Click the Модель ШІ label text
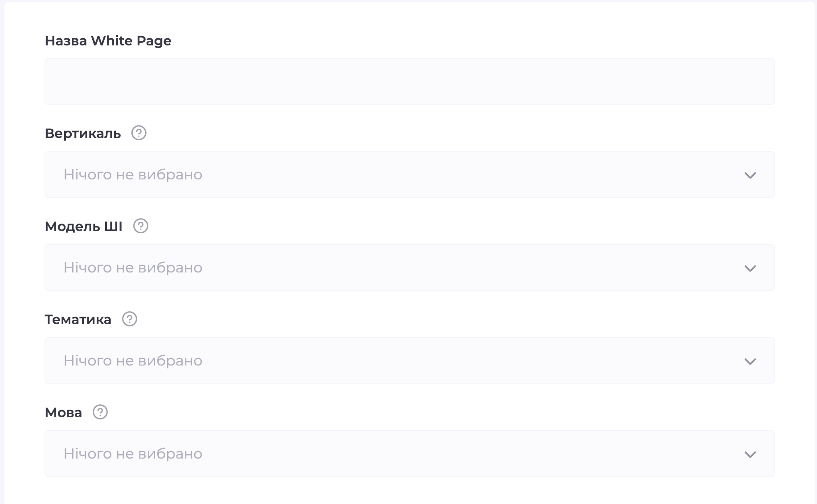 pyautogui.click(x=83, y=227)
